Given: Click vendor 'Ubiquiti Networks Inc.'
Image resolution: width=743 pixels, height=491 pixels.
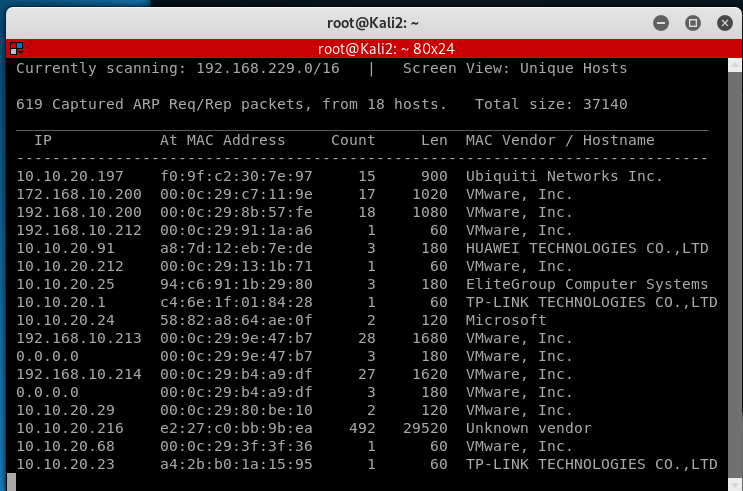Looking at the screenshot, I should click(x=564, y=176).
